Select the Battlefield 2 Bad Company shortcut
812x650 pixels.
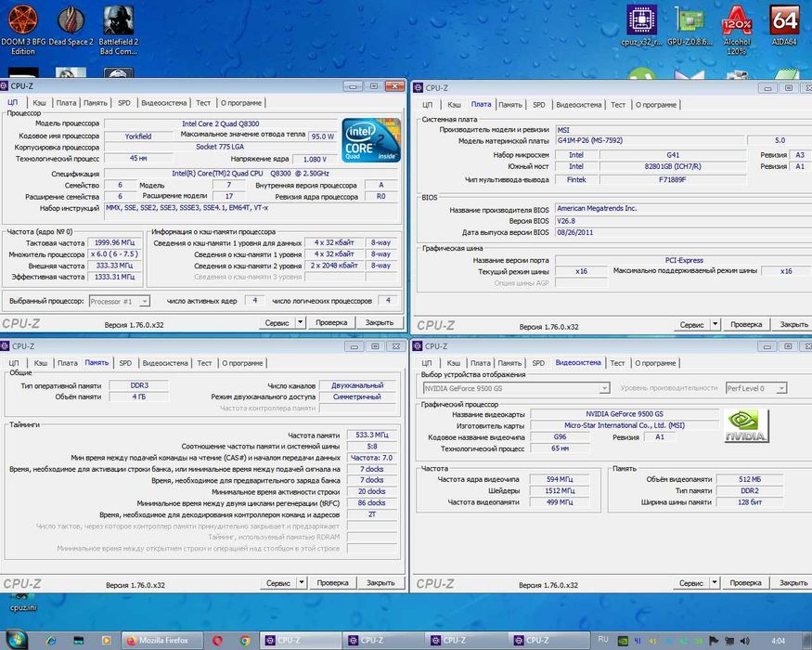[119, 29]
